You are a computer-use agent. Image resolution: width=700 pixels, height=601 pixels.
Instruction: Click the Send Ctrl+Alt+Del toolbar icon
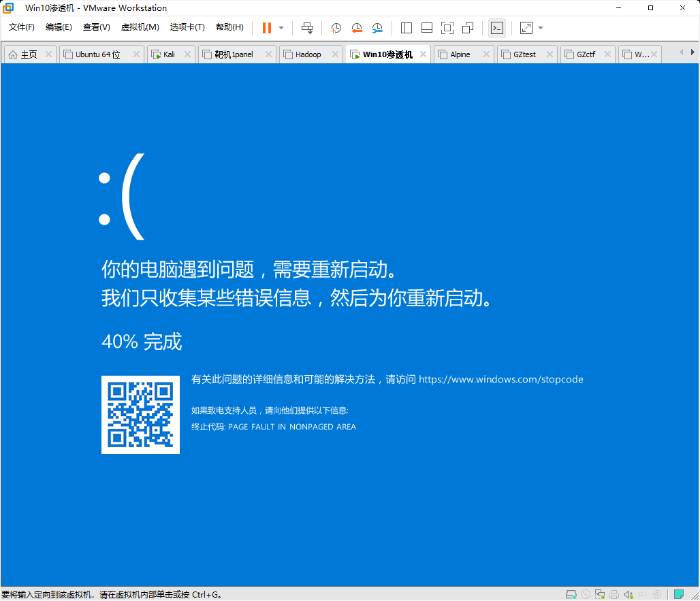[x=307, y=28]
